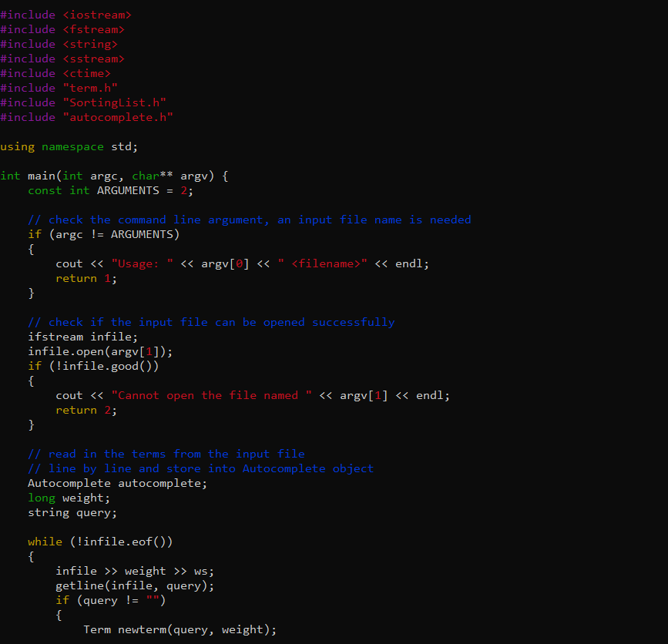Viewport: 668px width, 644px height.
Task: Click the string "Usage: " in the cout line
Action: 142,264
